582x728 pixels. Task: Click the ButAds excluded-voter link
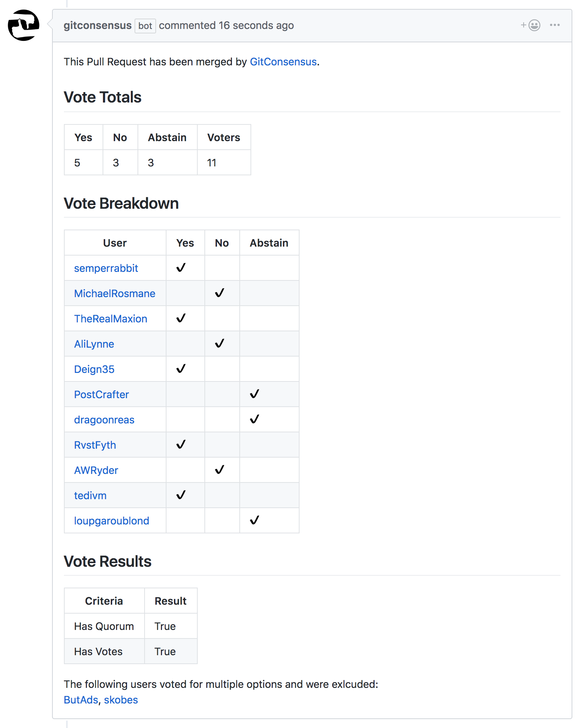click(x=80, y=699)
